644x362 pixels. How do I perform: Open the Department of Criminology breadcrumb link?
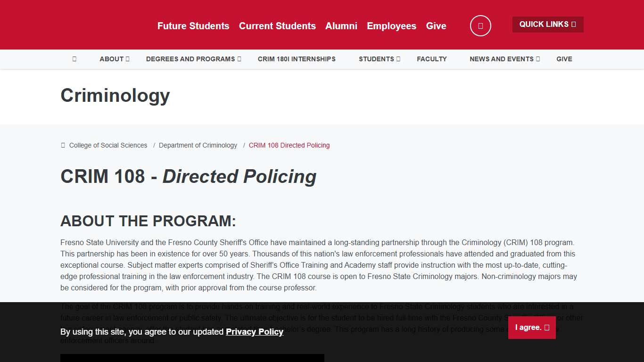click(x=198, y=145)
